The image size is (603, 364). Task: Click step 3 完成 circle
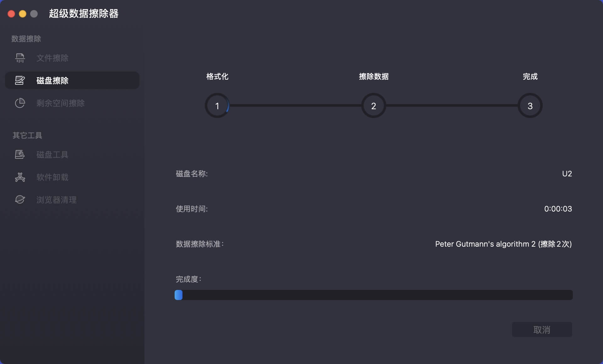(530, 106)
